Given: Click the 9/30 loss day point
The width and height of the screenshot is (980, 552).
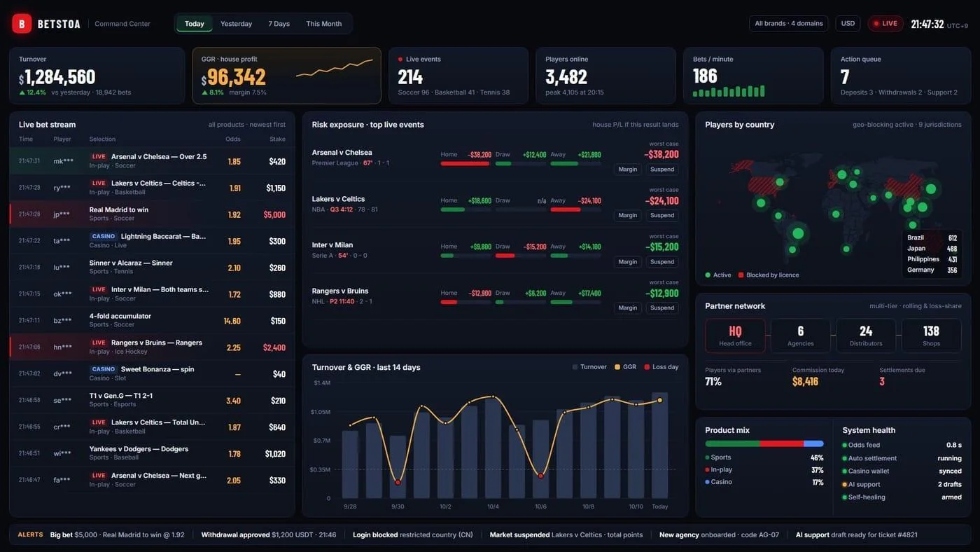Looking at the screenshot, I should coord(398,482).
